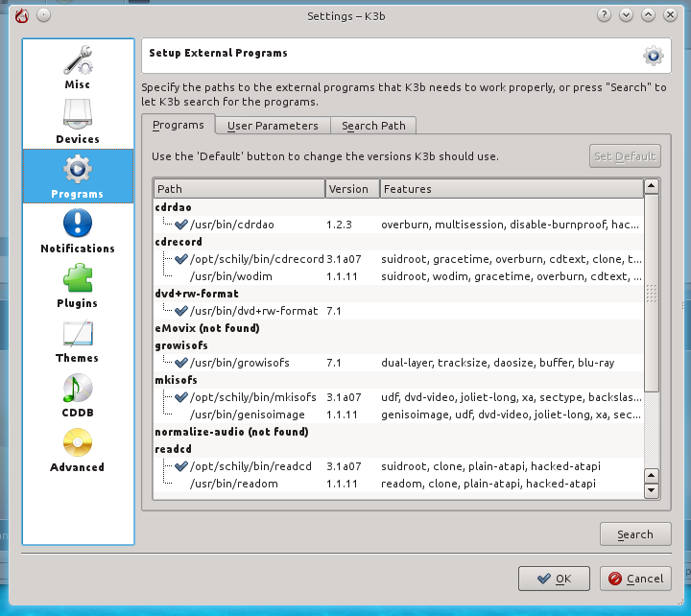This screenshot has width=691, height=616.
Task: Open the Plugins puzzle-piece section
Action: (78, 286)
